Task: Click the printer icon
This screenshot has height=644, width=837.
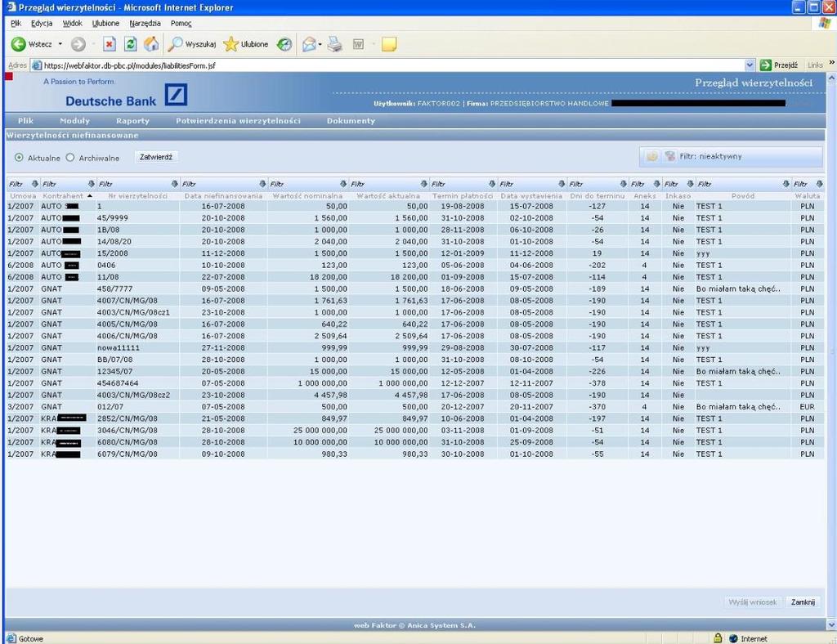Action: tap(334, 44)
